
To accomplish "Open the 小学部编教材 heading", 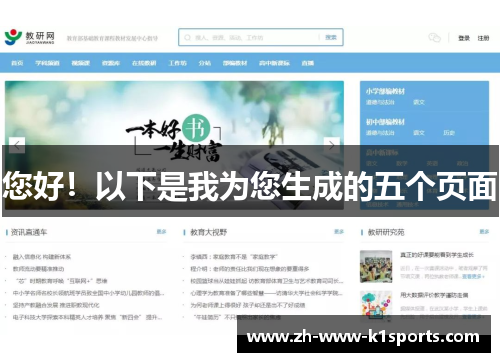I will [385, 91].
